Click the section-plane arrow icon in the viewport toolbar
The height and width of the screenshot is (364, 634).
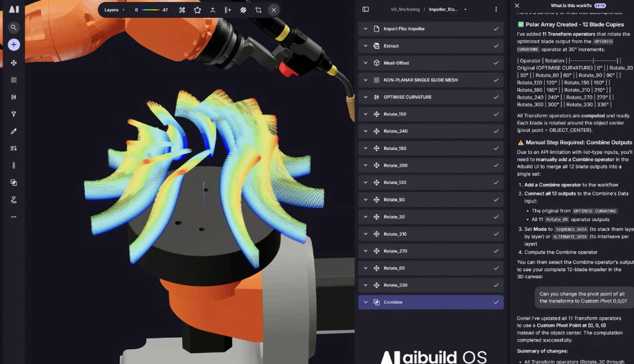(x=228, y=10)
